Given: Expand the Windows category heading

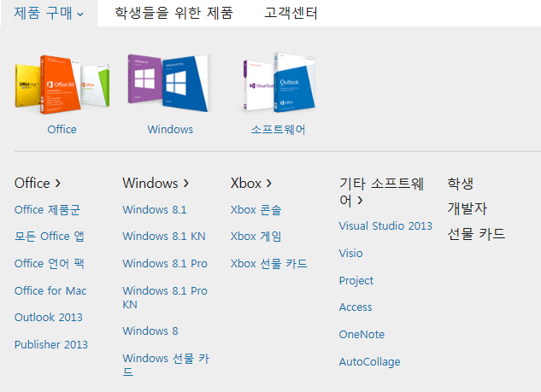Looking at the screenshot, I should click(x=156, y=183).
